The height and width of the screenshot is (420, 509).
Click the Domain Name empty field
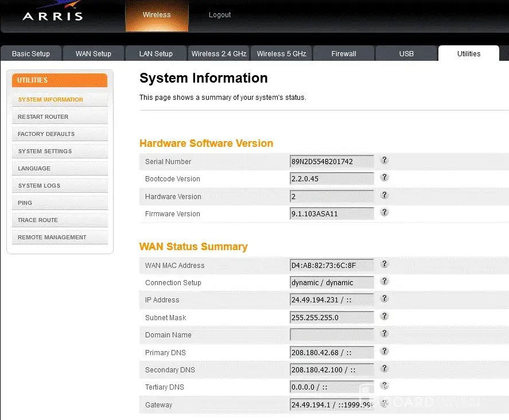(332, 335)
